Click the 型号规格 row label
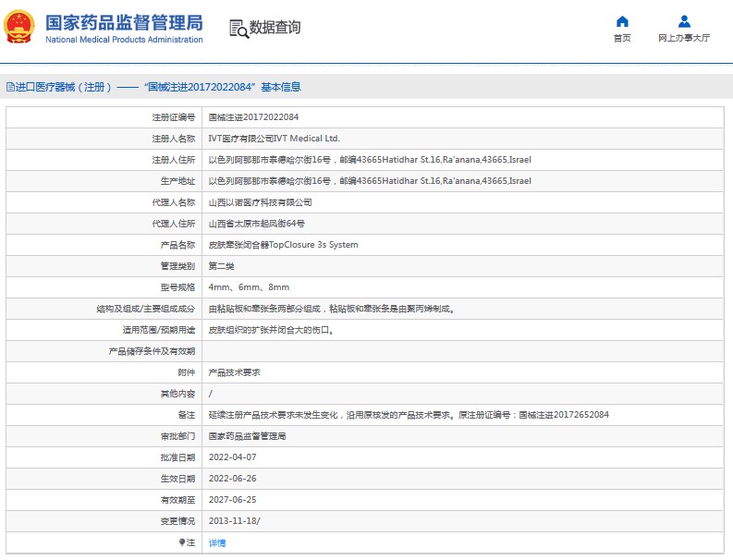Screen dimensions: 733x560 coord(177,287)
